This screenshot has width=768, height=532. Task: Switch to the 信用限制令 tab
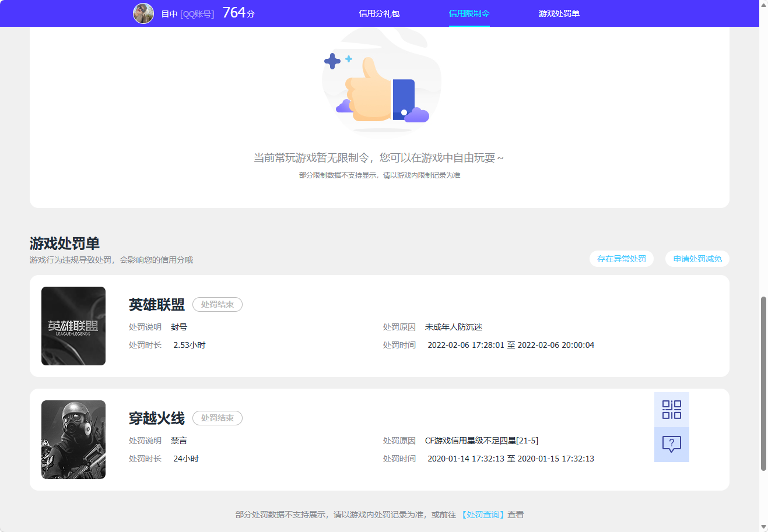coord(469,13)
